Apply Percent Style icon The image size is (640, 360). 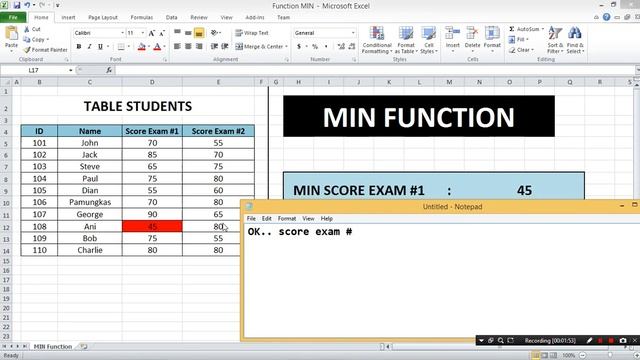(x=315, y=47)
